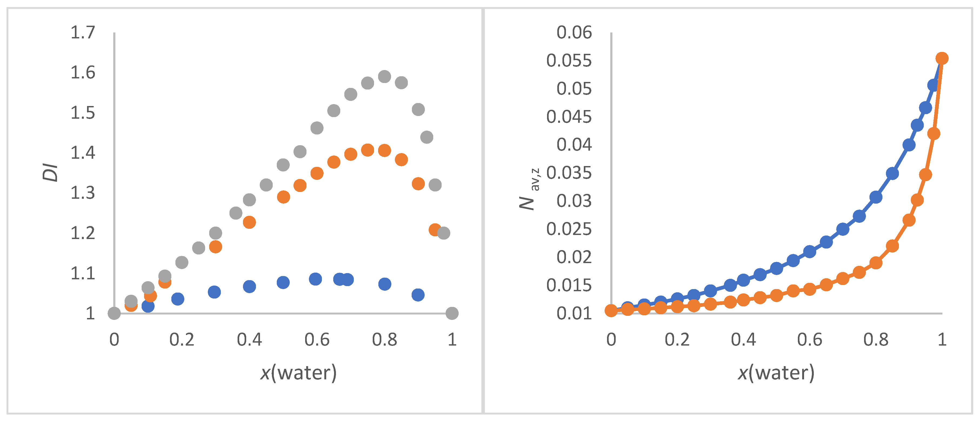Select the highest grey data point
Screen dimensions: 980x424
pyautogui.click(x=384, y=77)
